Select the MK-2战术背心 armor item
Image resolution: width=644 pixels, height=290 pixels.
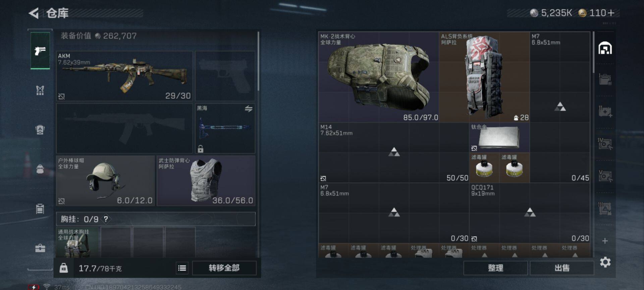click(x=379, y=77)
